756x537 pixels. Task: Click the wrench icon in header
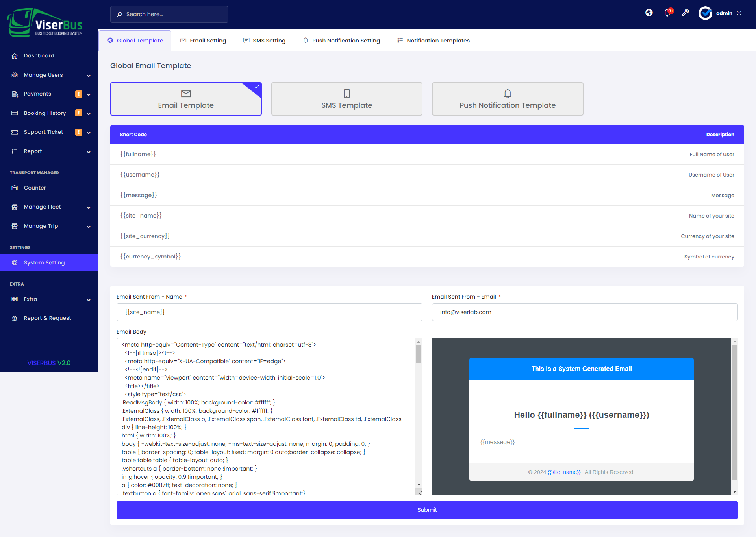click(685, 13)
